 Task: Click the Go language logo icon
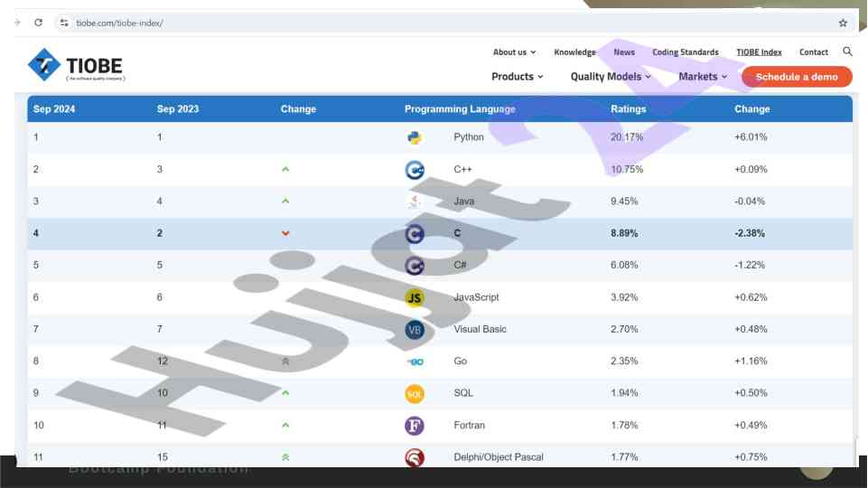[x=415, y=361]
